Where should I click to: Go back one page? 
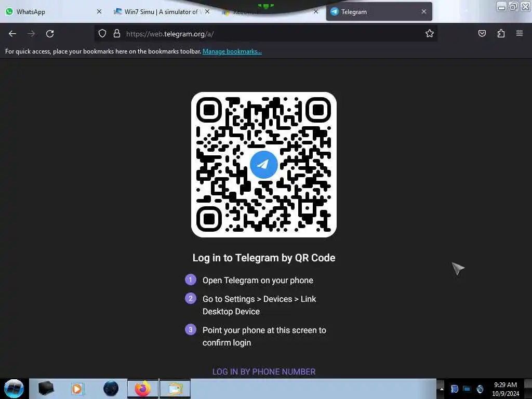12,34
